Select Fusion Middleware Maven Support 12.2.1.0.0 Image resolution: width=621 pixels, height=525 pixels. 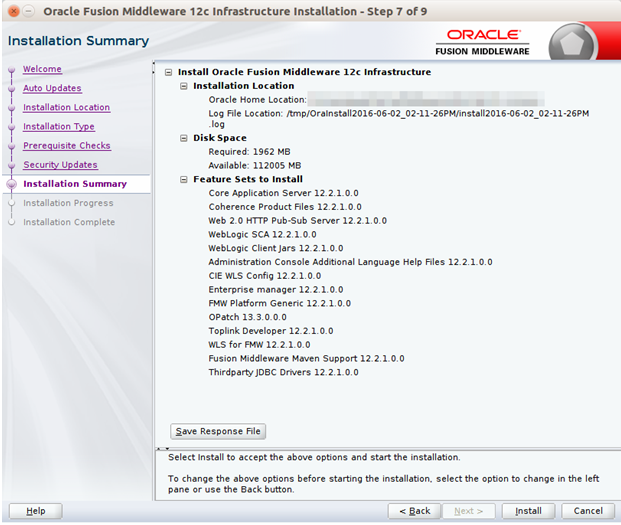(x=307, y=359)
